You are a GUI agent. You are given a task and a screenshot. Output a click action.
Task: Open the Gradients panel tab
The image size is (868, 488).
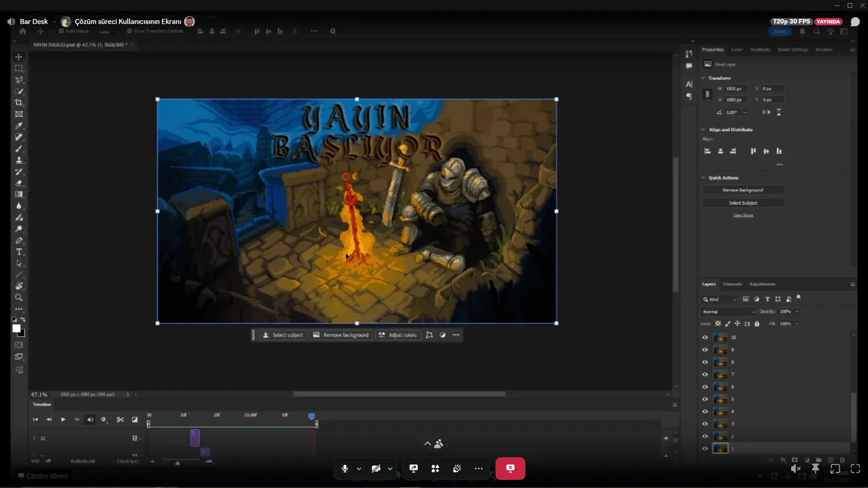(760, 49)
